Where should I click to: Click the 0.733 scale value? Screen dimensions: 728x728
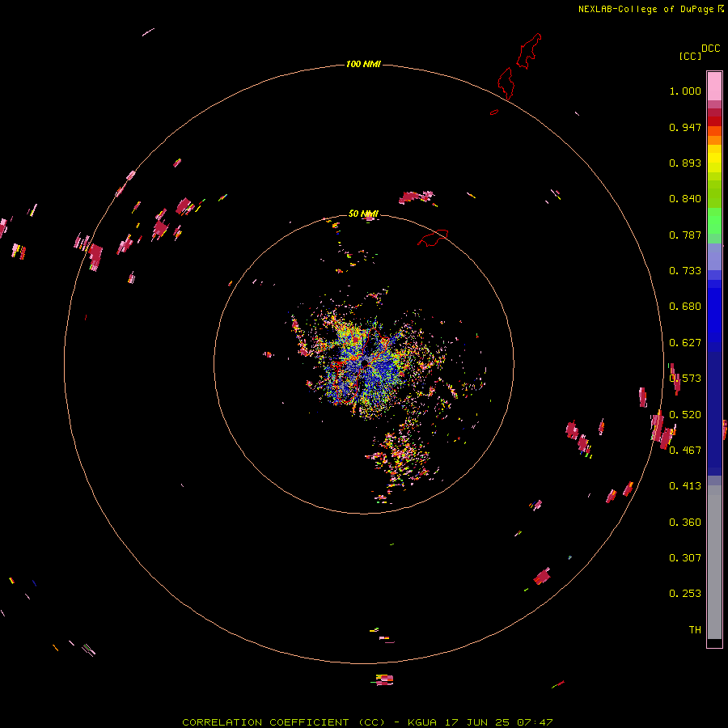pyautogui.click(x=685, y=271)
